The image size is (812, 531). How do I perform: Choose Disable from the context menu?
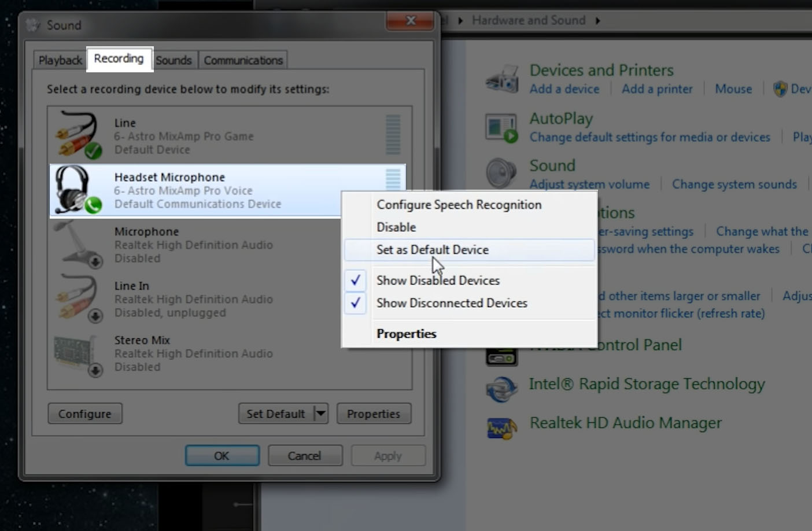tap(469, 227)
